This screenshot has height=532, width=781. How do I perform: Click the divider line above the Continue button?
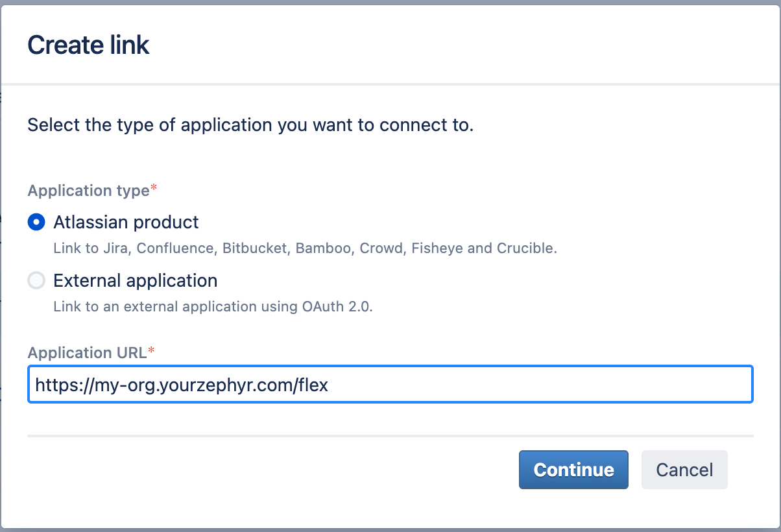point(389,435)
